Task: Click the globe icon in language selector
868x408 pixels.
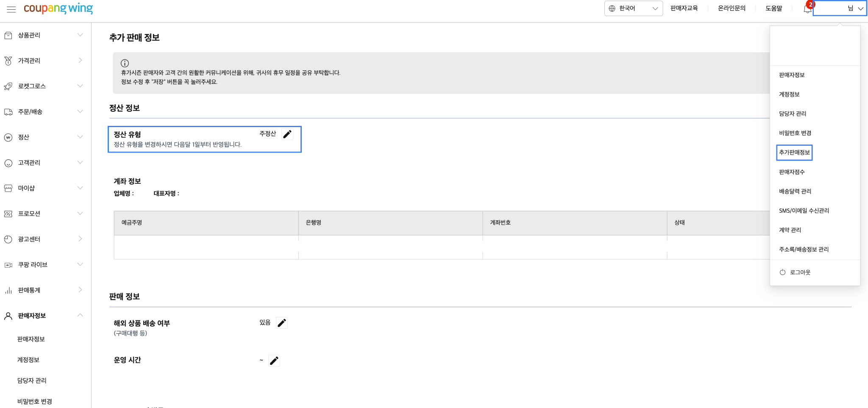Action: coord(612,8)
